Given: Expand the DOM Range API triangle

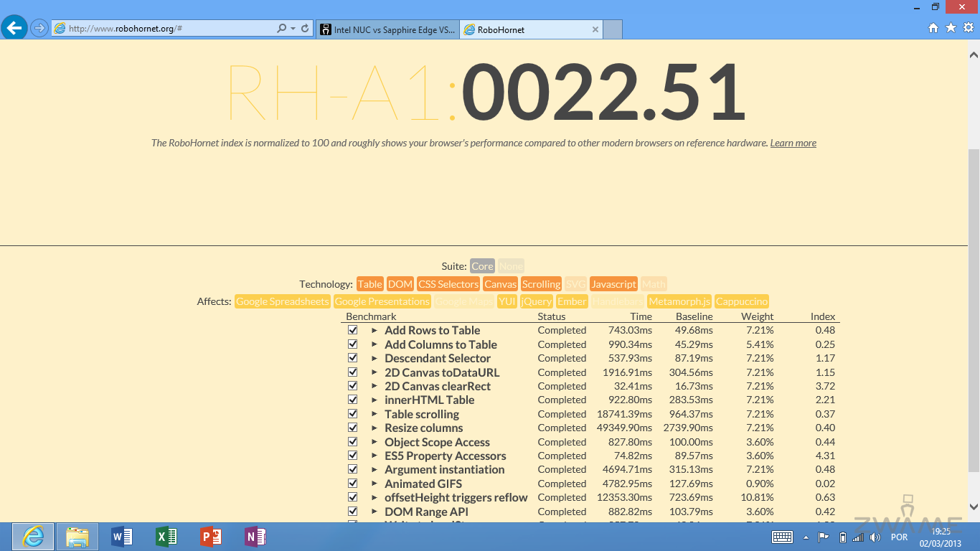Looking at the screenshot, I should click(x=374, y=512).
